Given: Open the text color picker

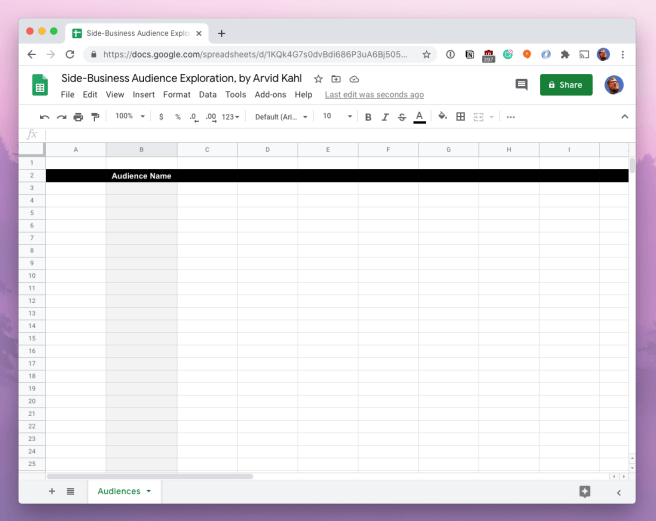Looking at the screenshot, I should pyautogui.click(x=419, y=117).
